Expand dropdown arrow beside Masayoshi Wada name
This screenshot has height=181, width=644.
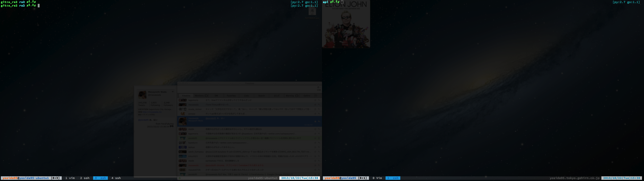(173, 92)
